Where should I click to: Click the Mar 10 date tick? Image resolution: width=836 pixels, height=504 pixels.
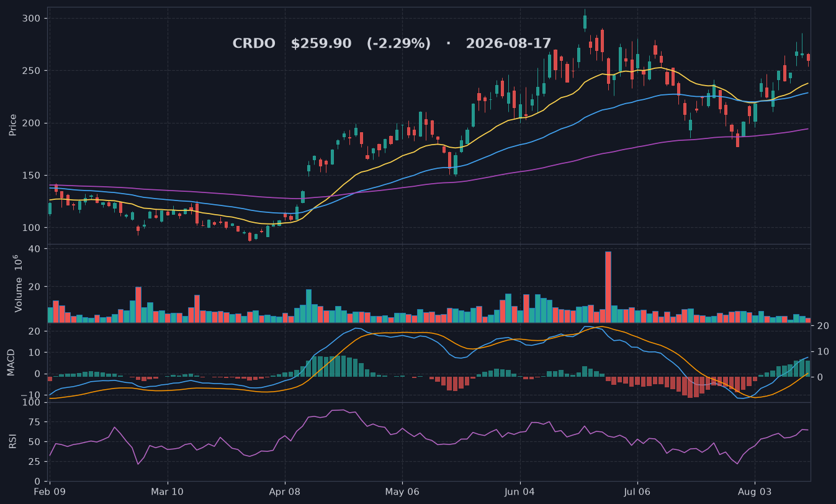pos(168,492)
